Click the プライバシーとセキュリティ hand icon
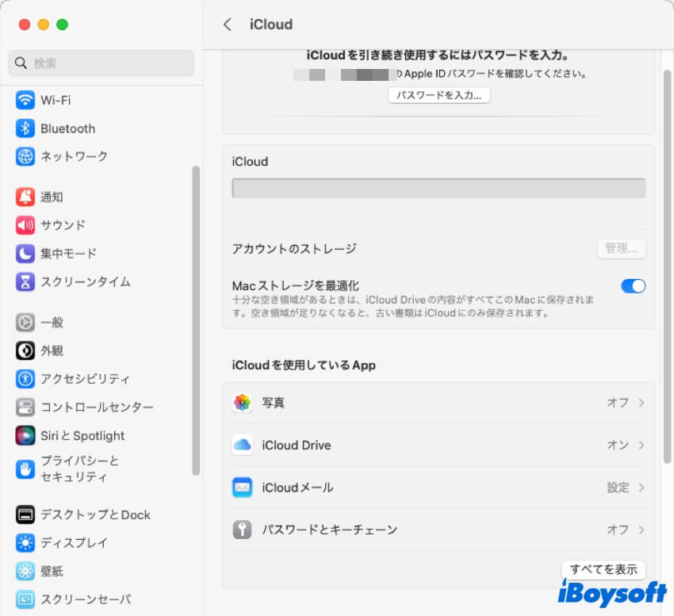This screenshot has width=674, height=616. click(x=25, y=469)
